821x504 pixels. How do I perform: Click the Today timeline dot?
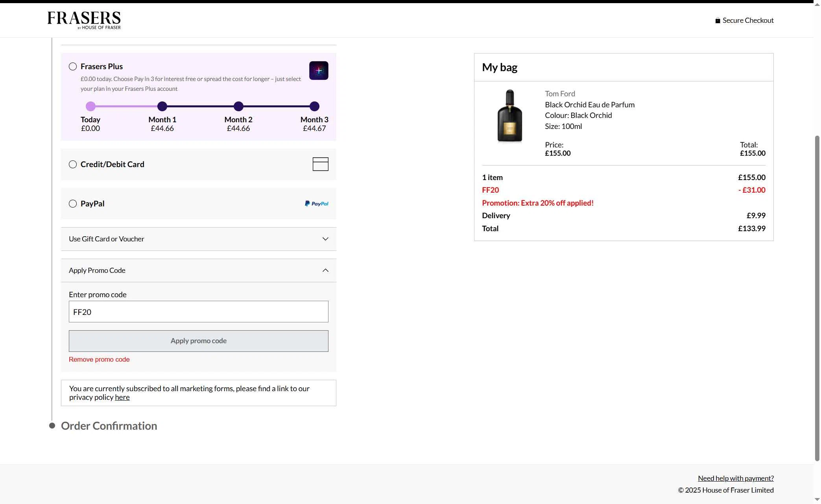[90, 106]
